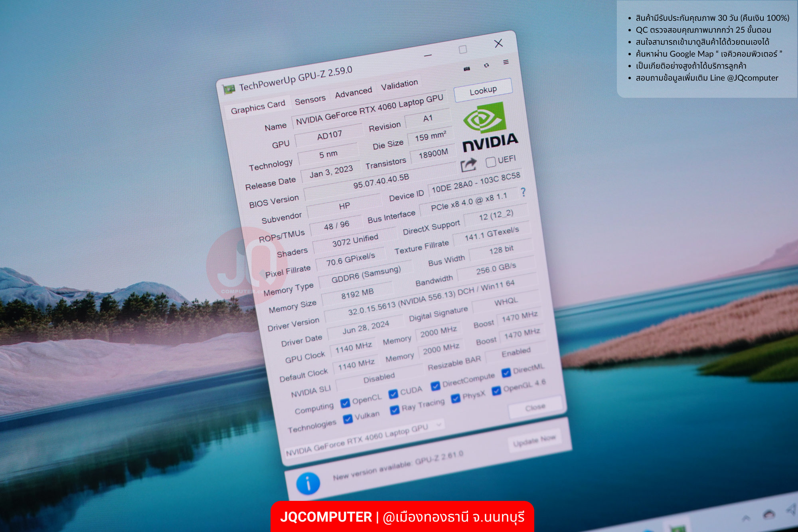Toggle the OpenGL 4.6 checkbox

[496, 391]
